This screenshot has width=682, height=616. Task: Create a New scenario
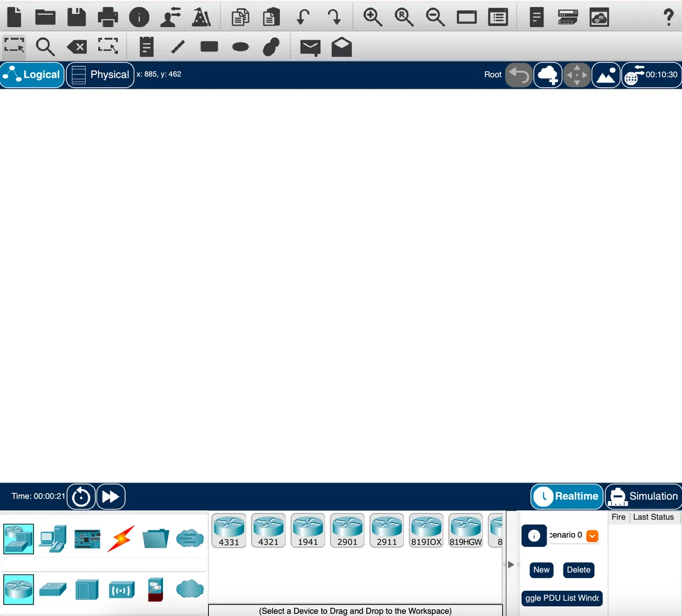pyautogui.click(x=541, y=570)
